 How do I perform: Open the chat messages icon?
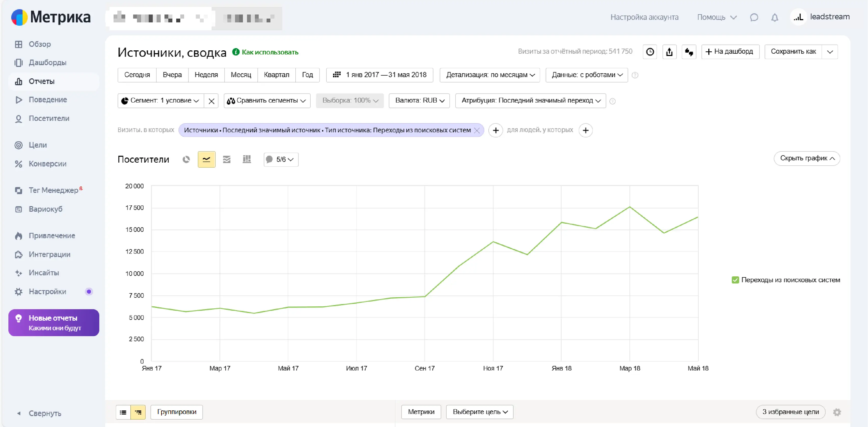pyautogui.click(x=754, y=17)
